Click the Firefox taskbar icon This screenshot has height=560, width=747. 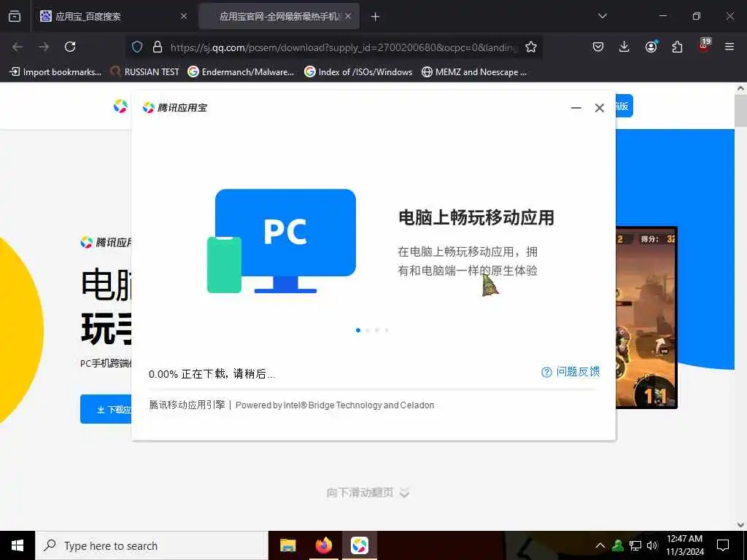click(x=323, y=545)
